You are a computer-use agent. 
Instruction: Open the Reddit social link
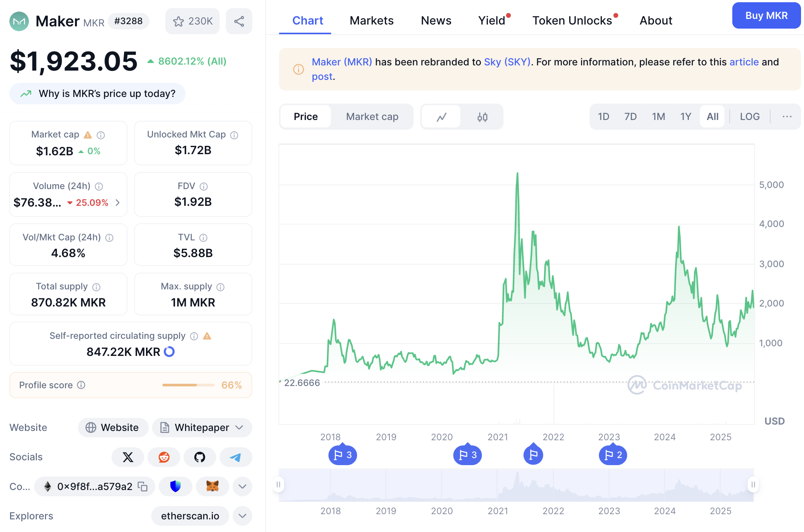tap(164, 457)
